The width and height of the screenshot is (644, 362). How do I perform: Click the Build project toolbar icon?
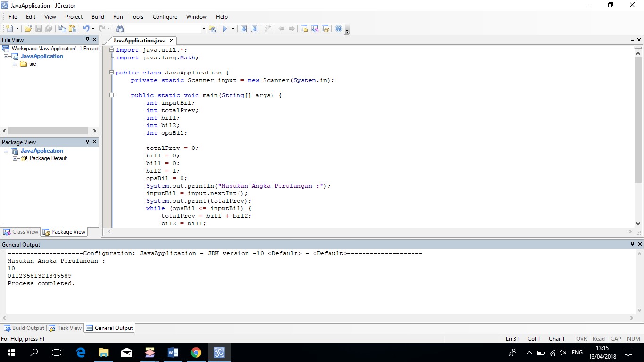coord(254,29)
